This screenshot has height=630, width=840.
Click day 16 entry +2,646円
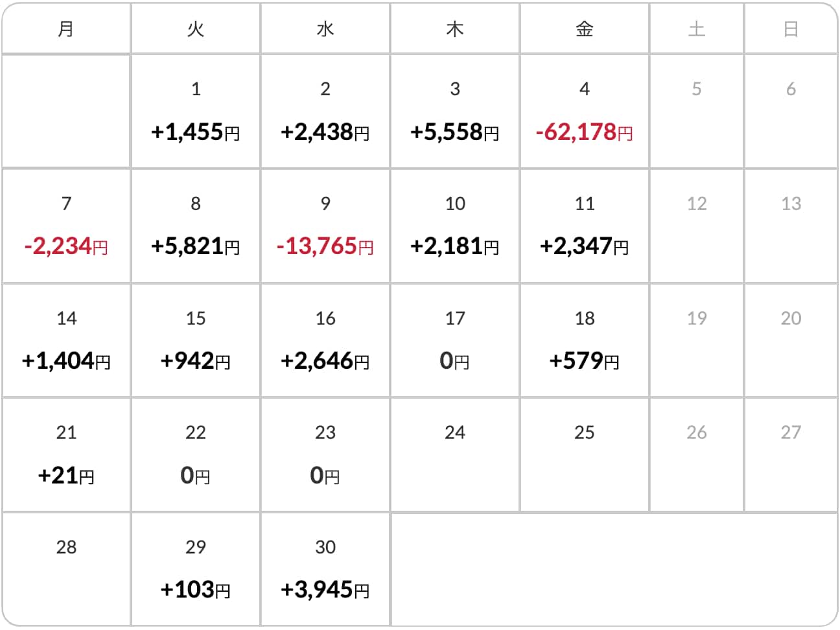pyautogui.click(x=325, y=340)
